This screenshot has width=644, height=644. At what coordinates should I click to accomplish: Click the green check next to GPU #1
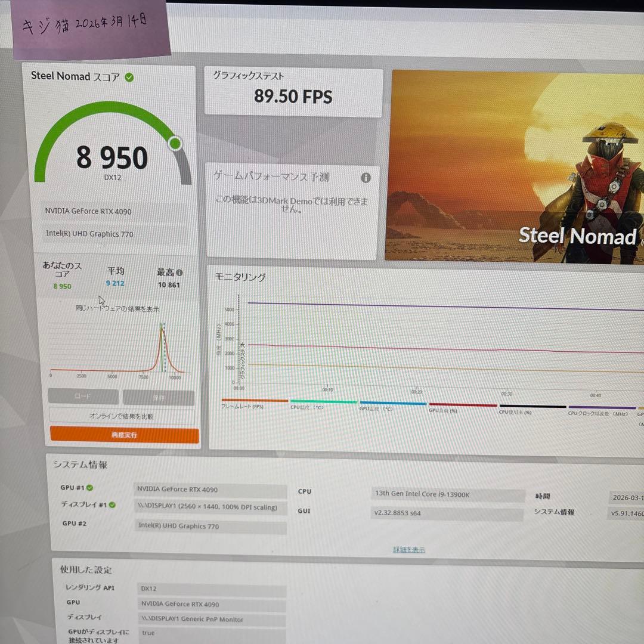pyautogui.click(x=89, y=488)
